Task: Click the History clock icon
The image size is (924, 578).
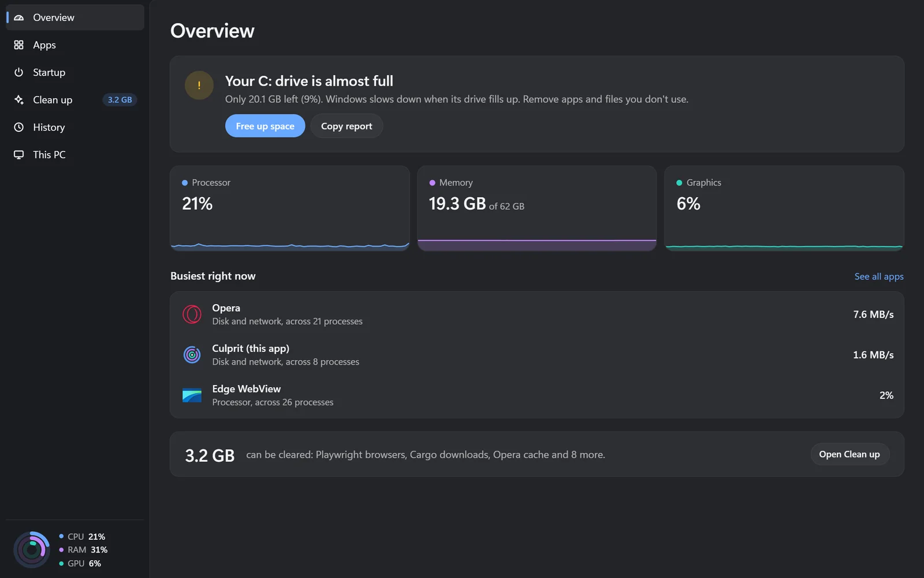Action: (19, 127)
